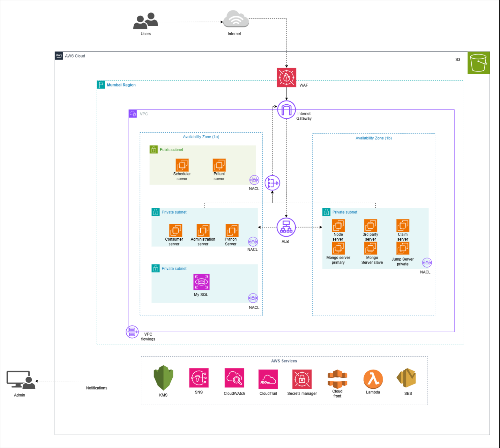Select the Mongo server primary icon
Image resolution: width=500 pixels, height=448 pixels.
click(x=338, y=248)
